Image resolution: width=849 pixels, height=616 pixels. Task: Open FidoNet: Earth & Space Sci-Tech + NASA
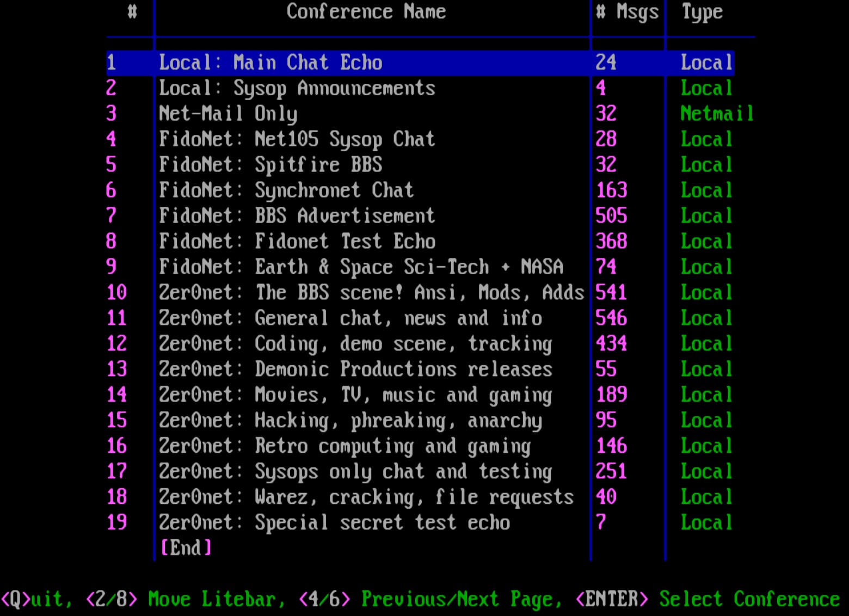361,267
